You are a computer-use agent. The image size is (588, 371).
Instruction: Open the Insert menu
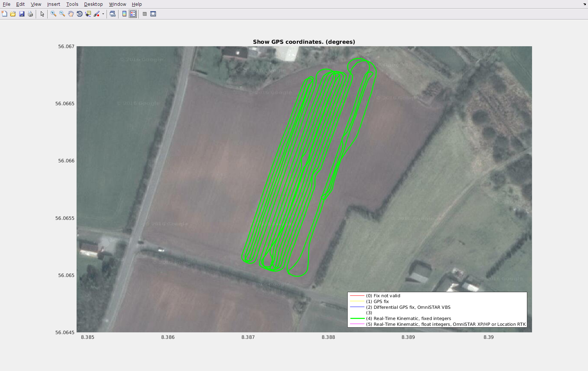pos(53,4)
